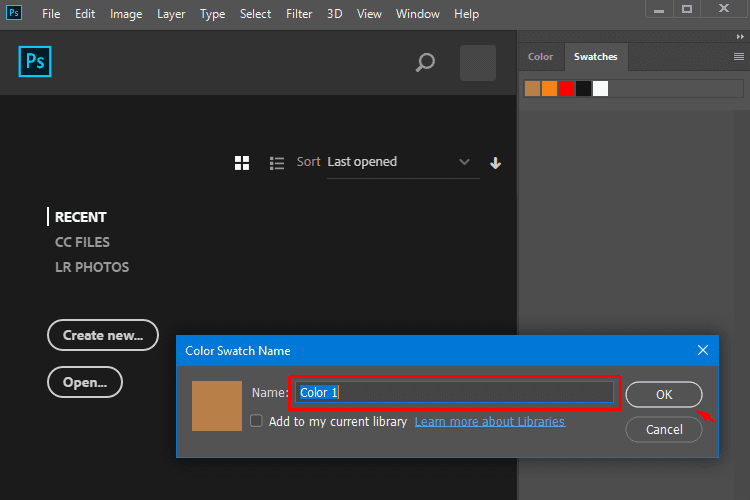Open Learn more about Libraries link
The image size is (750, 500).
[x=490, y=422]
